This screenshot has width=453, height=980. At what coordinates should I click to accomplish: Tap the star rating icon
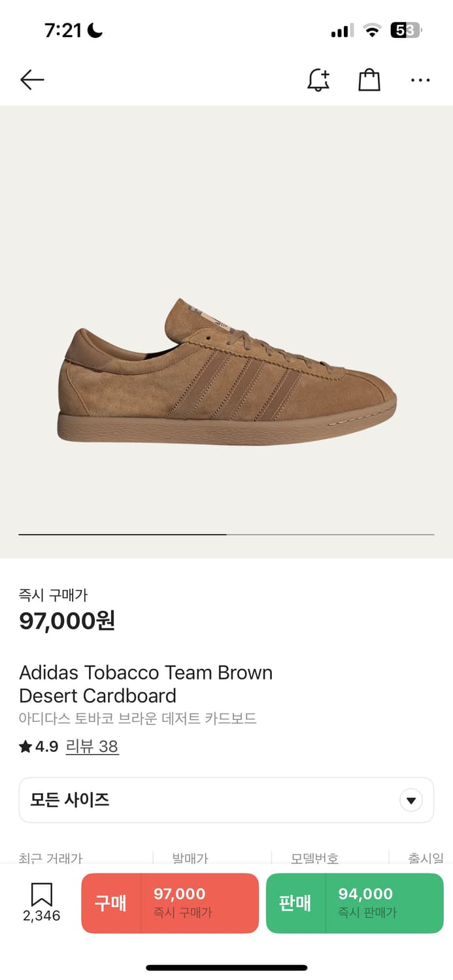tap(25, 747)
